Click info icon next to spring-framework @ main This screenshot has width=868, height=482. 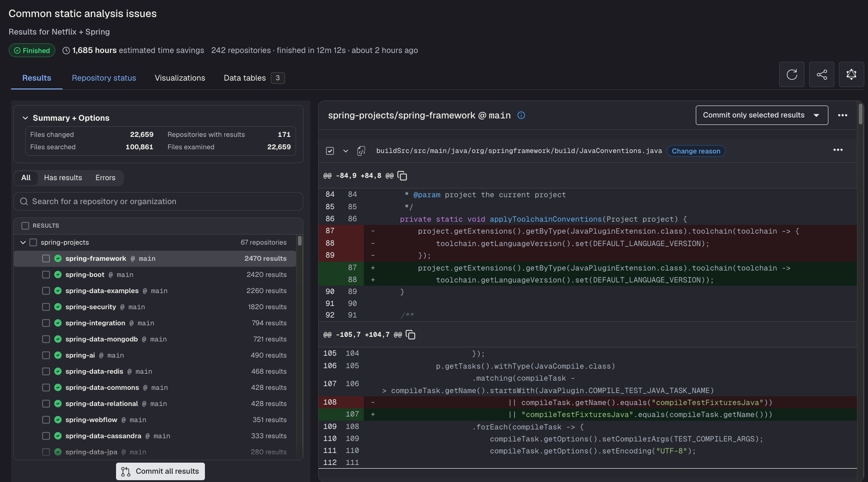(x=521, y=115)
